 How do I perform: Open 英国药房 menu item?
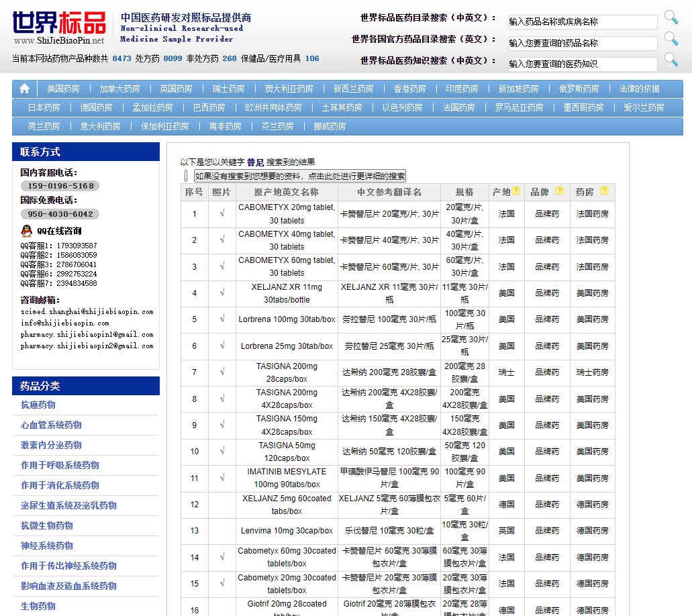pos(176,89)
